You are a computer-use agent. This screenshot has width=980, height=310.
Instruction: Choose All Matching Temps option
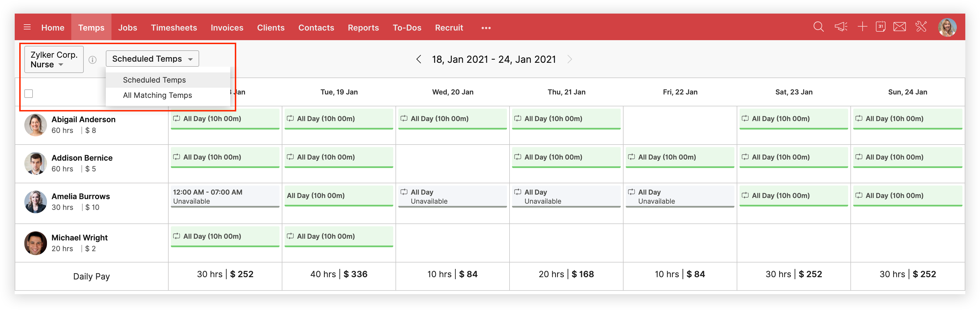[157, 96]
